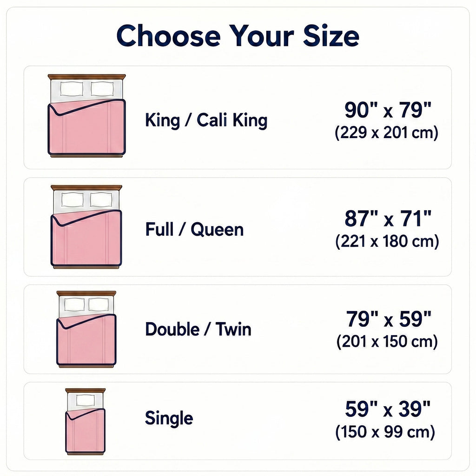Click the (221 x 180 cm) metric text

(387, 242)
